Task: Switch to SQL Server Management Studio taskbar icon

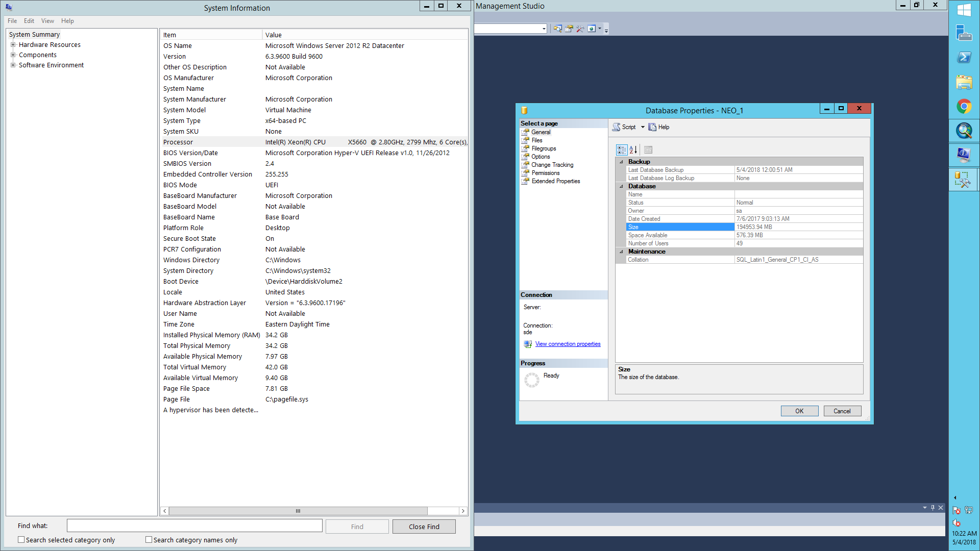Action: click(x=964, y=180)
